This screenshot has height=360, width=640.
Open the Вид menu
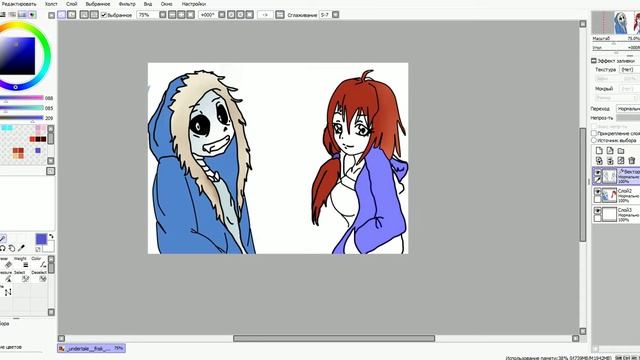[148, 4]
